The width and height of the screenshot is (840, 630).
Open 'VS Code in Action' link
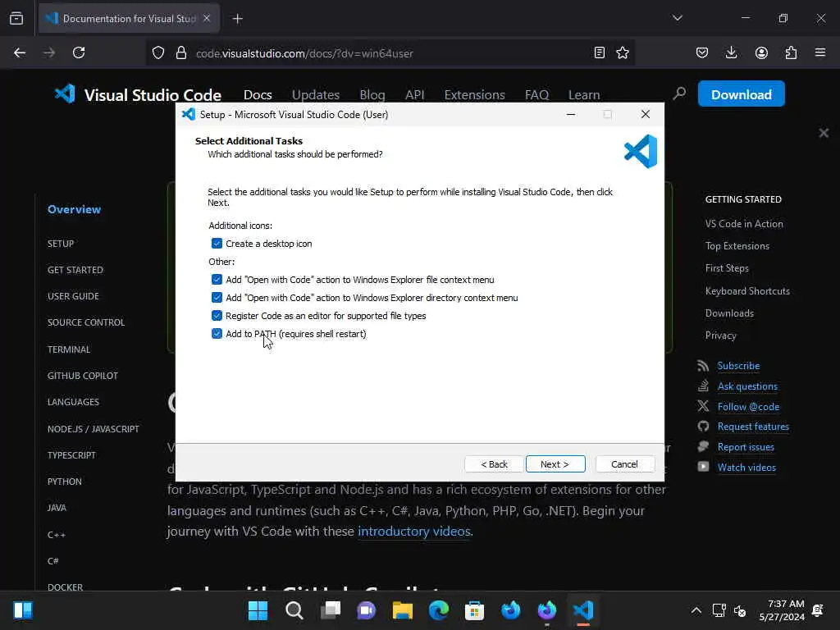[744, 224]
